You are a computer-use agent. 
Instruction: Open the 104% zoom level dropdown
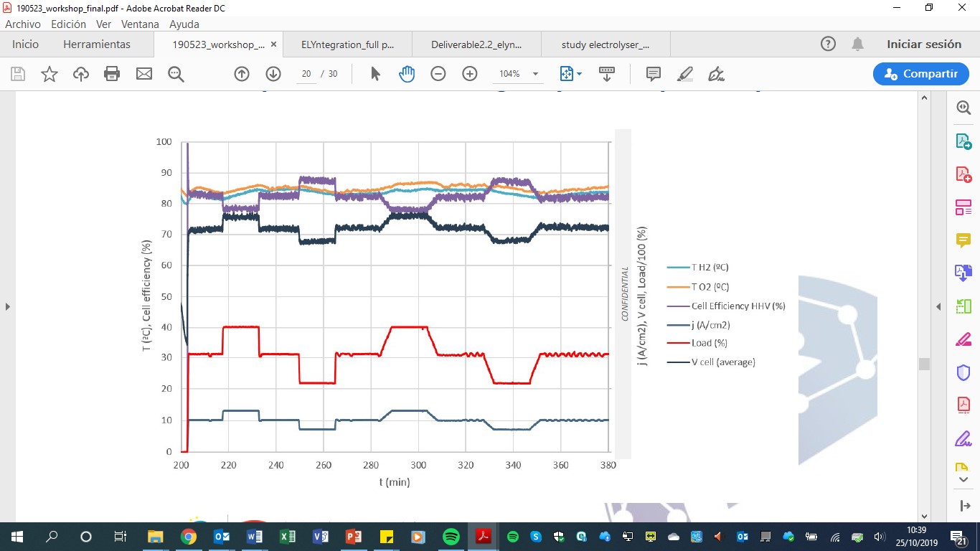[x=535, y=74]
